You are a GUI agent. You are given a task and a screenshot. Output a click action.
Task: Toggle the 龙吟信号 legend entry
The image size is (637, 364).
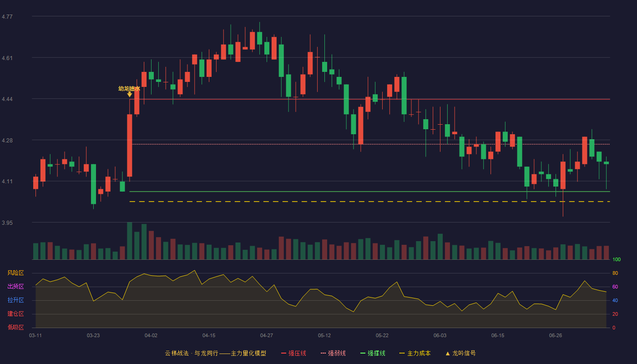(x=460, y=353)
